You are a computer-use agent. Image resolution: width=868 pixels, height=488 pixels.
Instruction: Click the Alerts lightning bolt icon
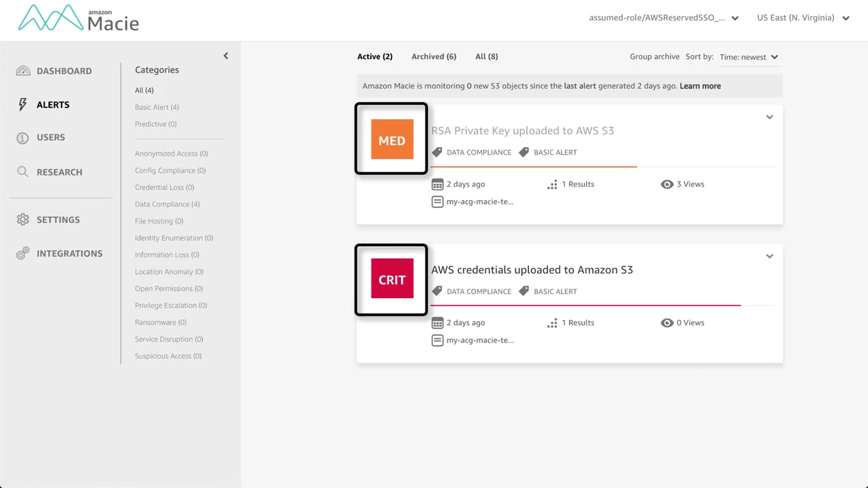pyautogui.click(x=23, y=104)
